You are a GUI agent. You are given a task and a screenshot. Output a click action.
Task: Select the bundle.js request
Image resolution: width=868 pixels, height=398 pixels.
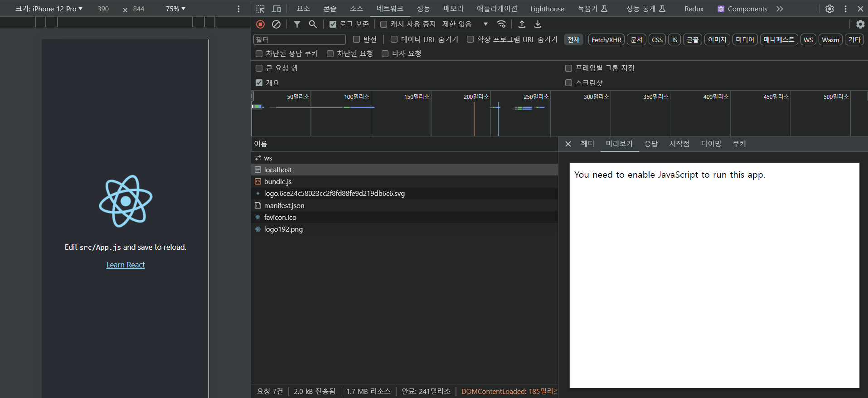click(x=404, y=181)
